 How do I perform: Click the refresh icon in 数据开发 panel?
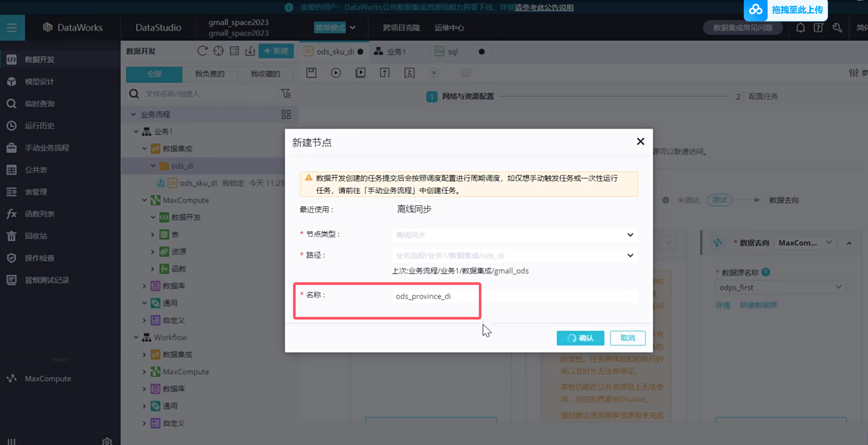coord(202,51)
